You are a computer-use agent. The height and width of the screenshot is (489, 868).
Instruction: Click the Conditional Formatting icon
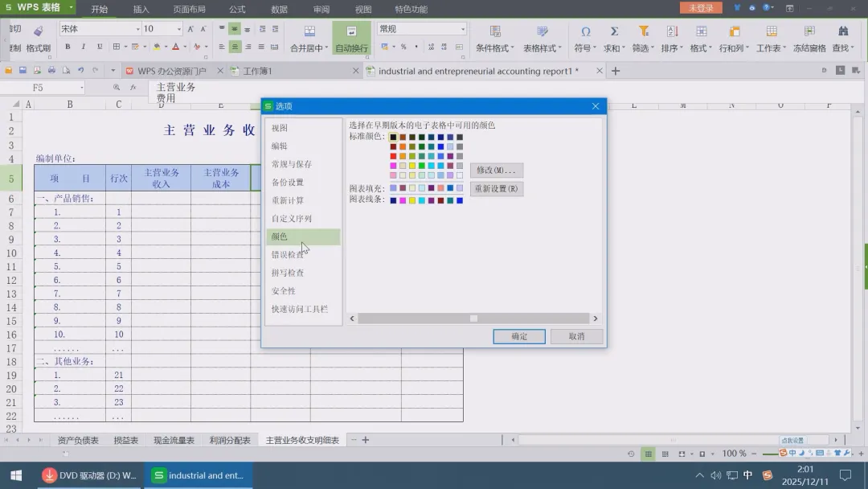coord(495,31)
